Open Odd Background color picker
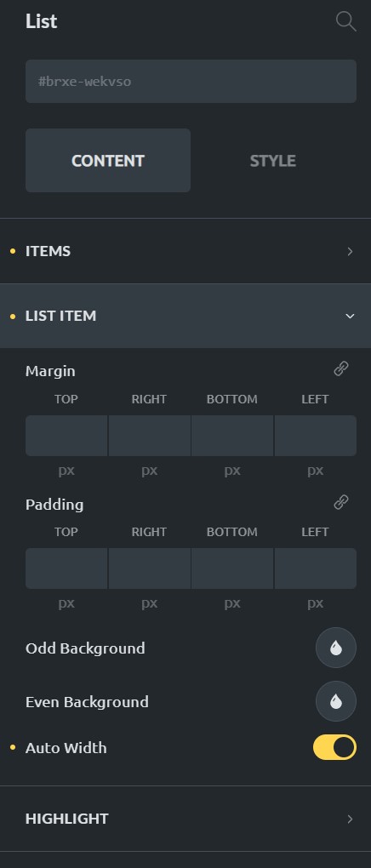This screenshot has width=371, height=868. point(335,648)
